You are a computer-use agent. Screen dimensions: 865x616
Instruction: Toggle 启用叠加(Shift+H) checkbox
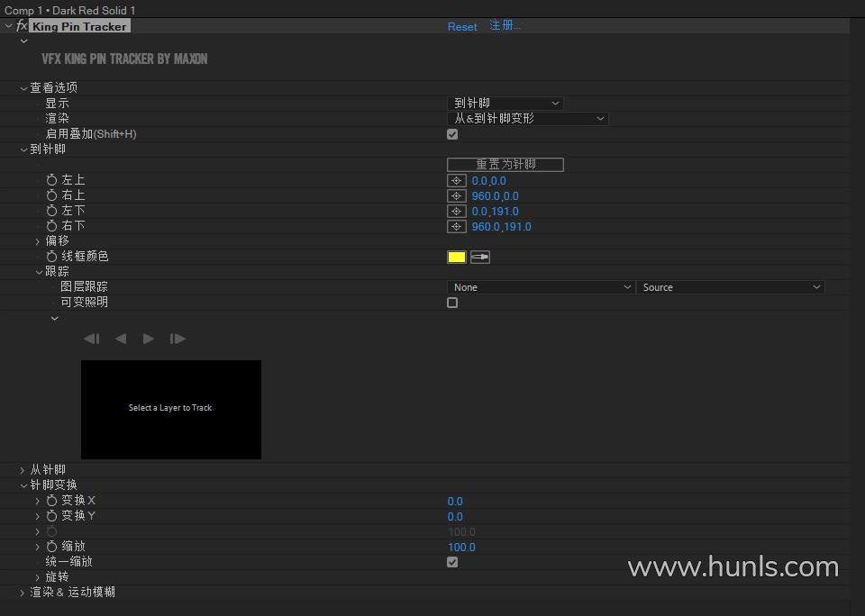coord(452,134)
